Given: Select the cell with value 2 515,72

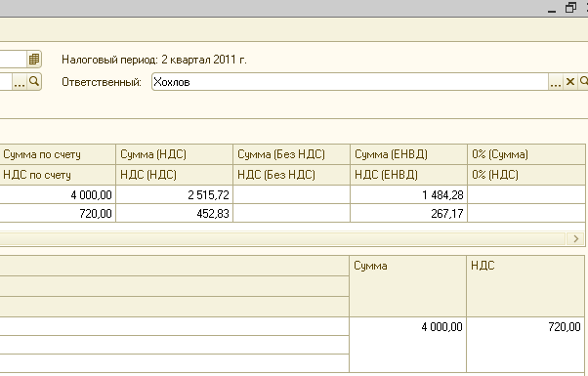Looking at the screenshot, I should (x=175, y=195).
